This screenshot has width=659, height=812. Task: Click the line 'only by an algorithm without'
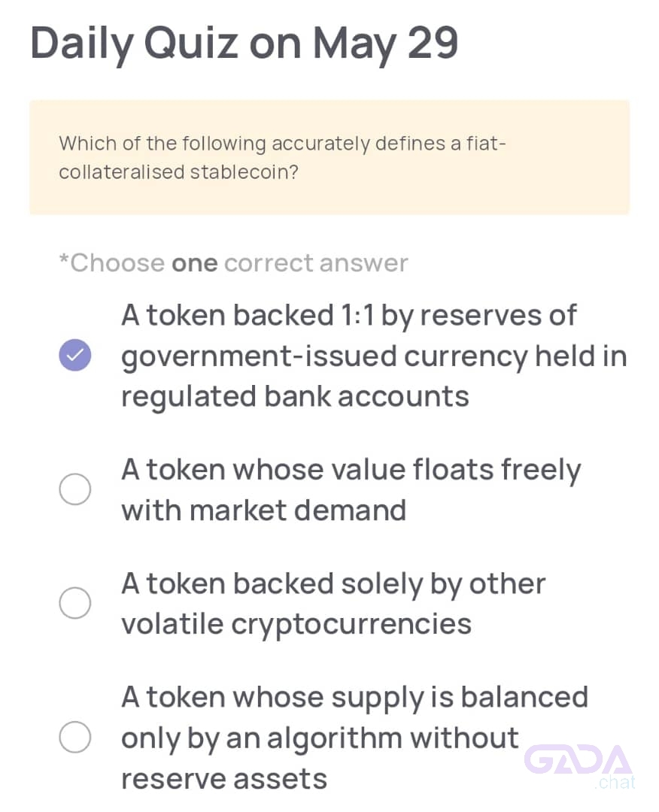pyautogui.click(x=320, y=738)
